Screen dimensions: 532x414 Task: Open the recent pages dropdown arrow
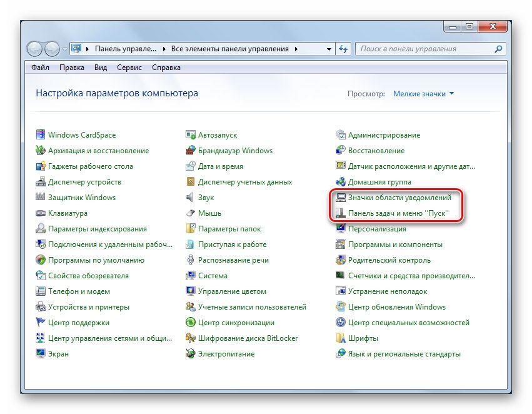click(64, 49)
